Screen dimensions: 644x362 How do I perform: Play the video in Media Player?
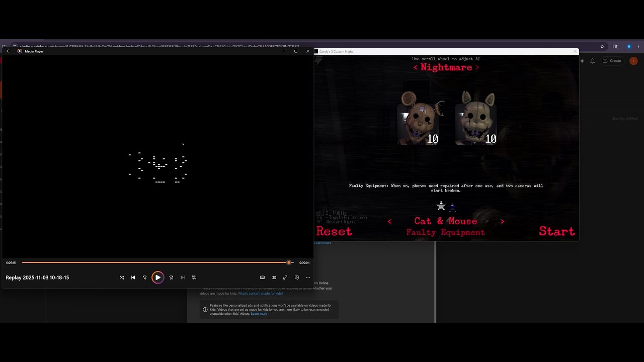(157, 278)
